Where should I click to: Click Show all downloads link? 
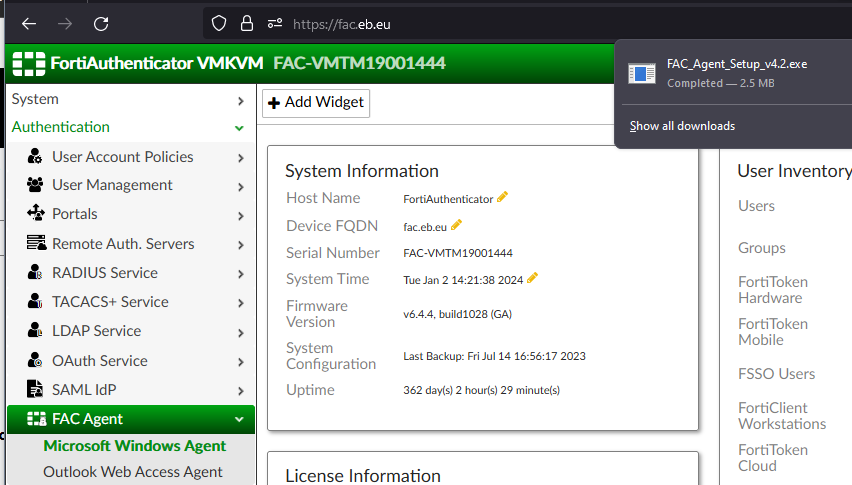[x=682, y=126]
